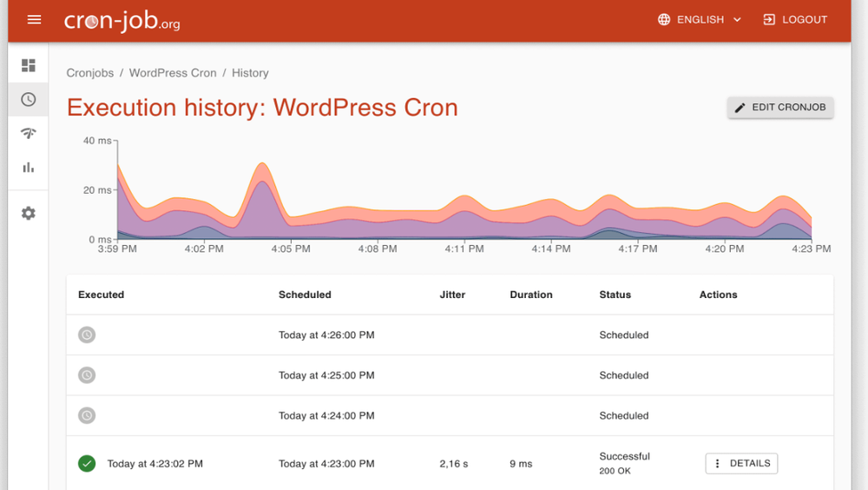Screen dimensions: 868x490
Task: Go to Cronjobs breadcrumb link
Action: coord(89,73)
